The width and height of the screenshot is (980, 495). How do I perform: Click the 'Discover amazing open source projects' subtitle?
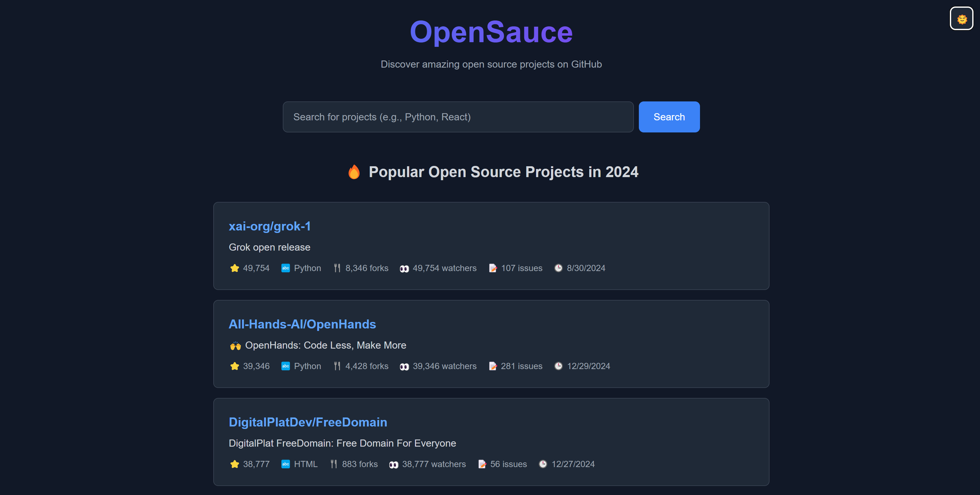(491, 64)
